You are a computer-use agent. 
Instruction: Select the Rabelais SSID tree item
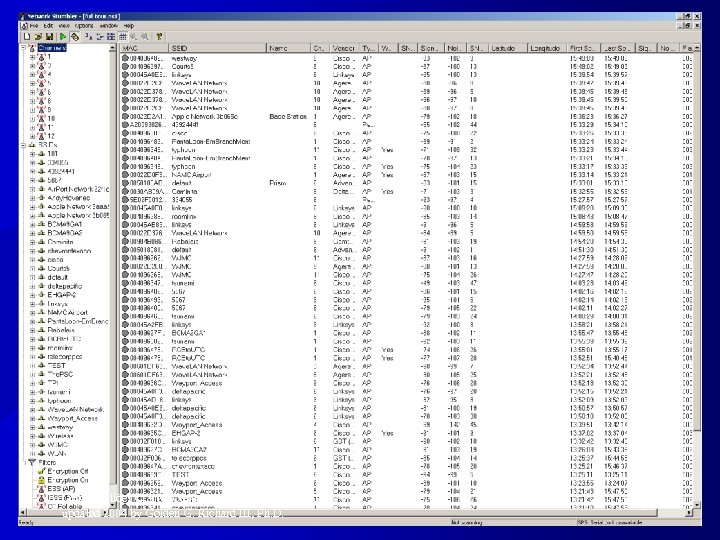click(x=61, y=330)
